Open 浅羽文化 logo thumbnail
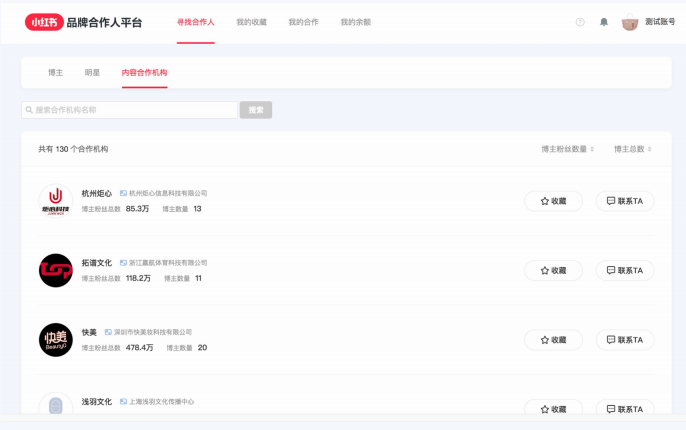 point(56,405)
